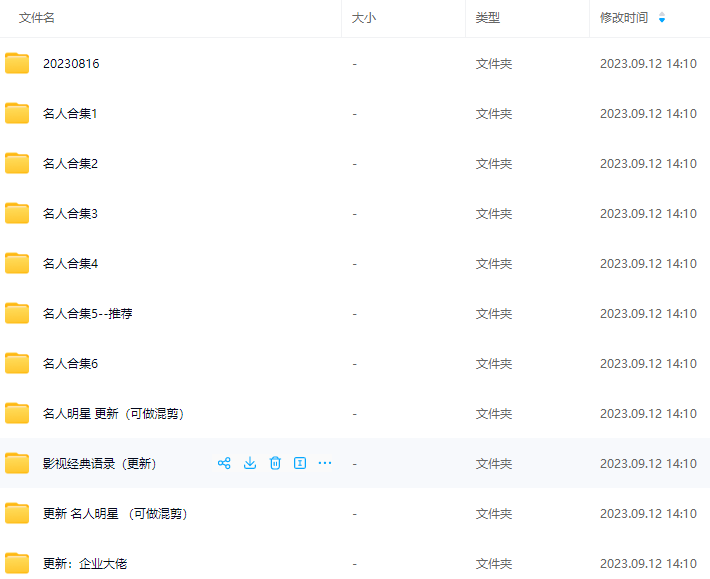This screenshot has height=579, width=710.
Task: Click the share icon on 影视经典语录 row
Action: [224, 463]
